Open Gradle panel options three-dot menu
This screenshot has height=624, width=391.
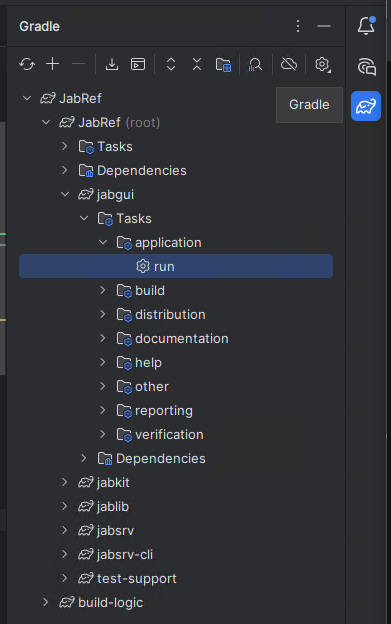coord(298,26)
